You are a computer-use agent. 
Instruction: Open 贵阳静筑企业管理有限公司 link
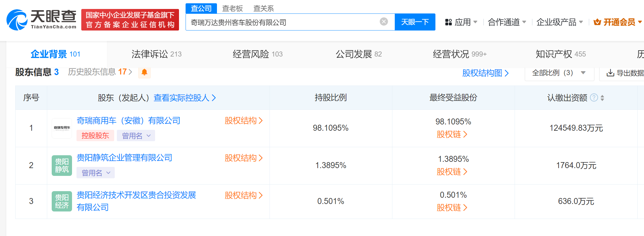click(x=124, y=158)
